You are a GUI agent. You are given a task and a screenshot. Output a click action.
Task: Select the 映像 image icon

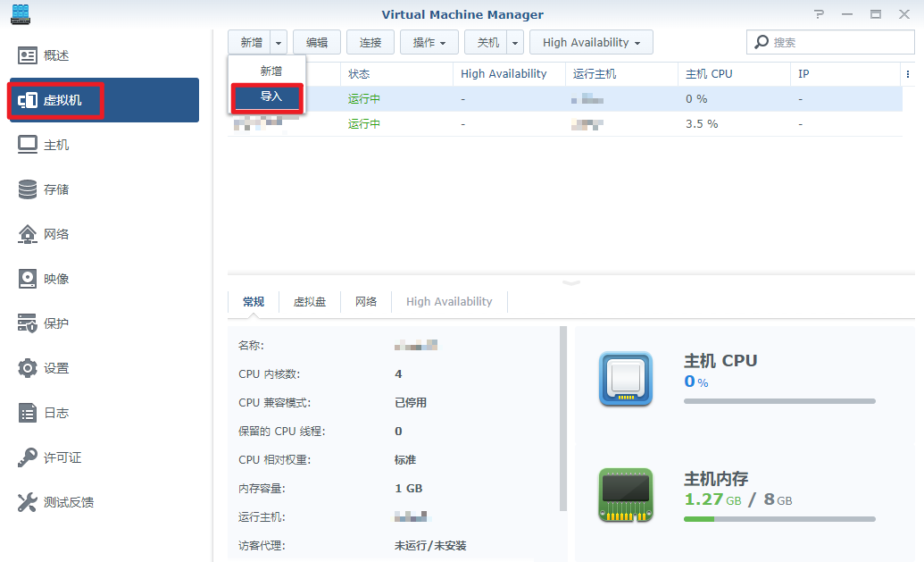point(28,279)
